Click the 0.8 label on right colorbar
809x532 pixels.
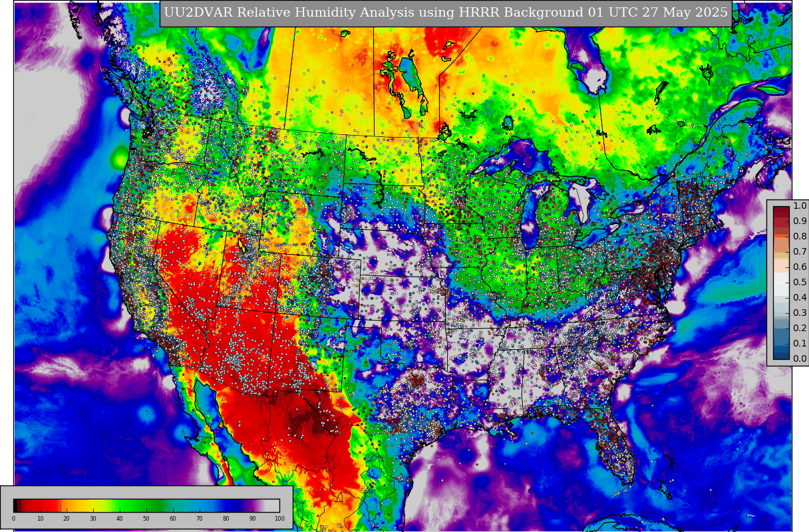[800, 237]
